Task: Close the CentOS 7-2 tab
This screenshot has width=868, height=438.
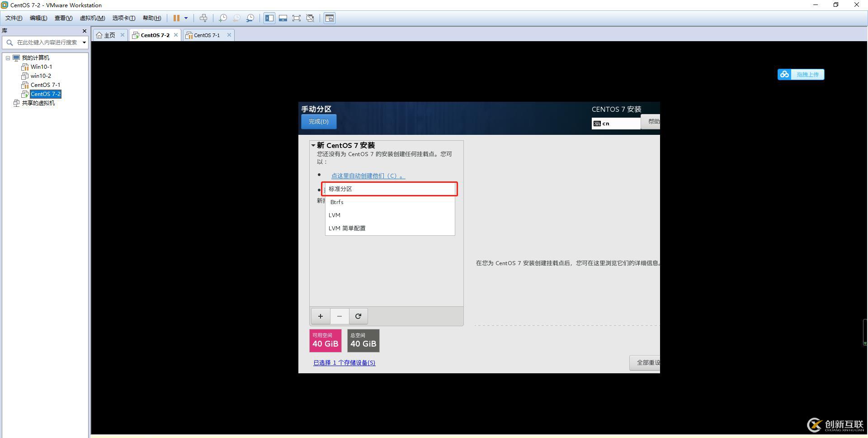Action: click(176, 35)
